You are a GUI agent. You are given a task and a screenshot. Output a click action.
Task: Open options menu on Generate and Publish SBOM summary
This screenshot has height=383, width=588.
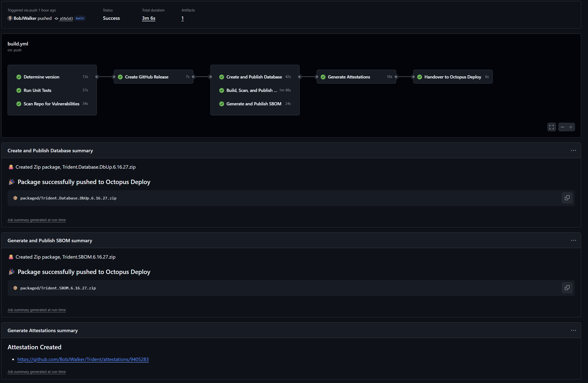(573, 240)
